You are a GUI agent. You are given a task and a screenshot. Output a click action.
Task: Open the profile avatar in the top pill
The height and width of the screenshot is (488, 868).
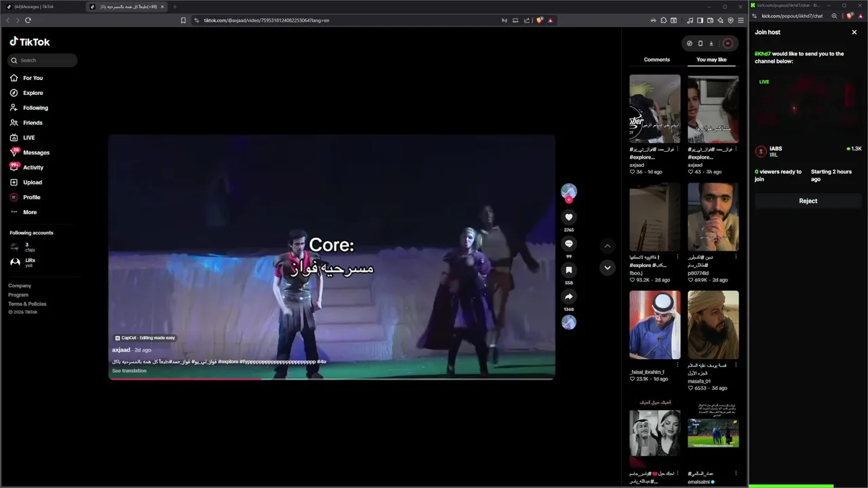[728, 43]
